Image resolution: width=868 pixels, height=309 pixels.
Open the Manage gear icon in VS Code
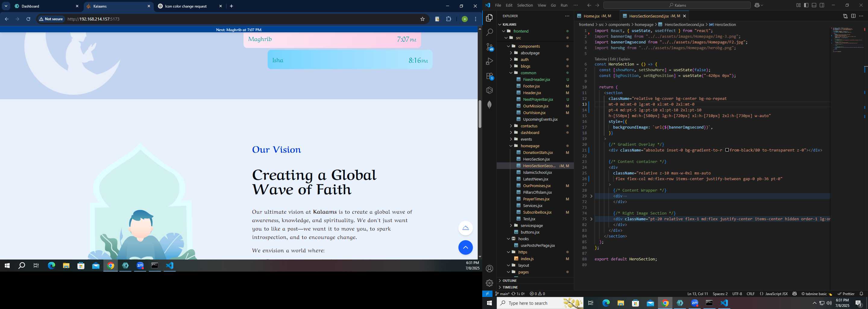[489, 283]
